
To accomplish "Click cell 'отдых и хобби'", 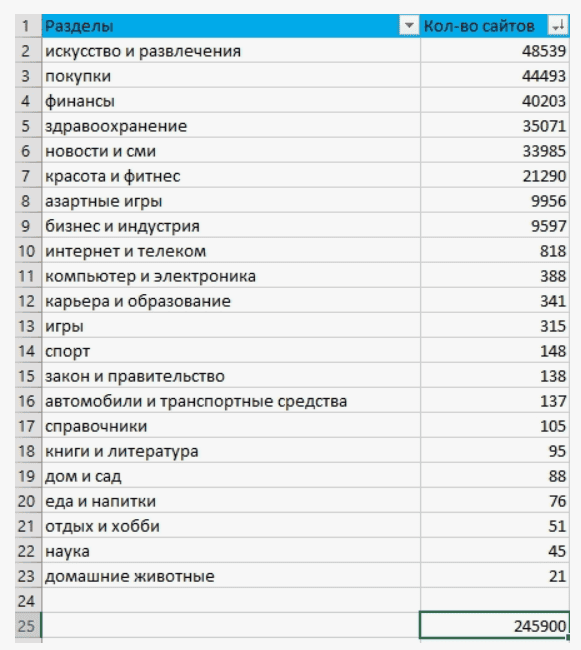I will 231,526.
